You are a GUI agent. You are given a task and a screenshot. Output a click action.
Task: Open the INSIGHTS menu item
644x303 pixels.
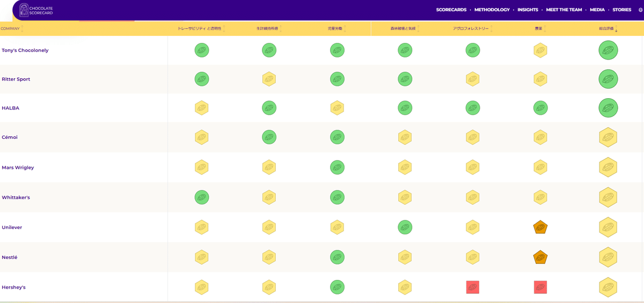(528, 10)
